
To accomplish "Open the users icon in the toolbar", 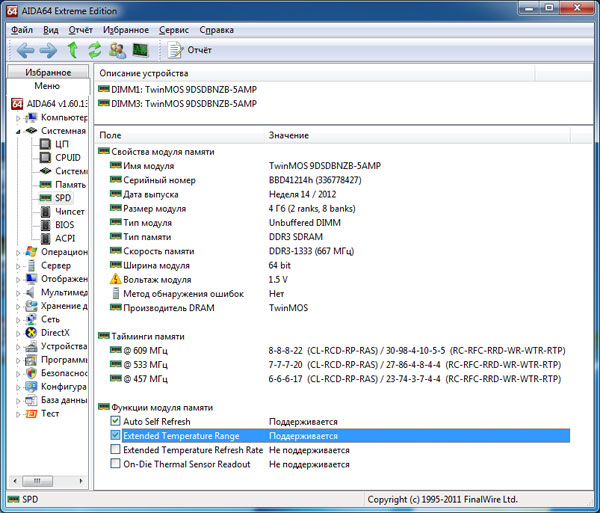I will pos(117,50).
